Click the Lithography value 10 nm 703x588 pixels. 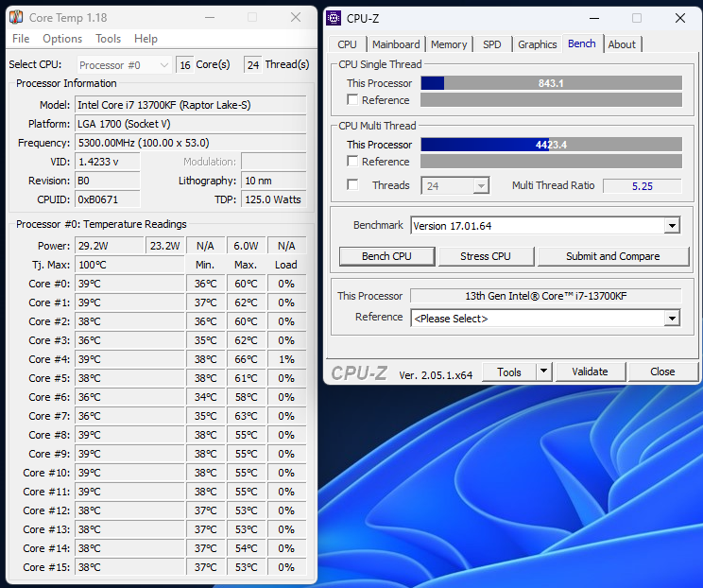[x=273, y=181]
